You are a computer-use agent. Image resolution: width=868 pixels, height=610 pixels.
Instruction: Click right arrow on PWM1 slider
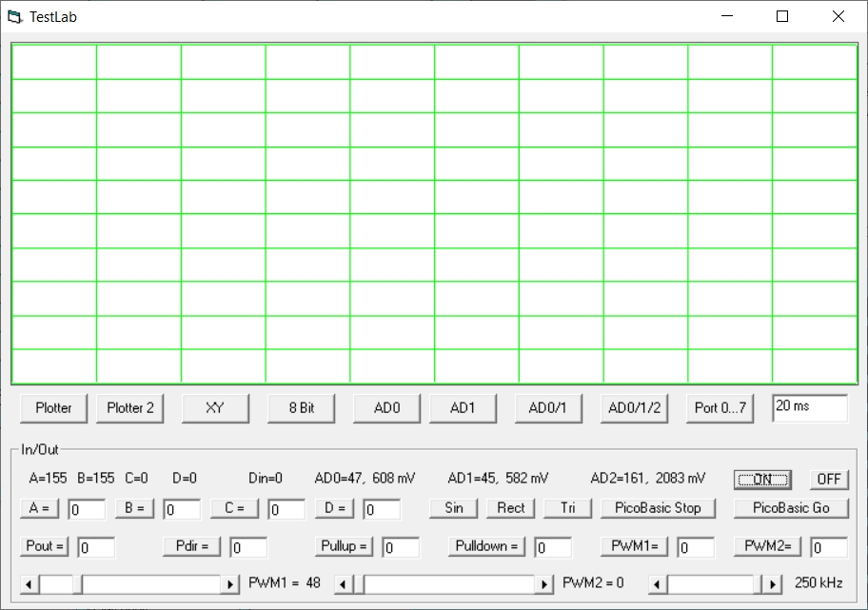[x=230, y=583]
